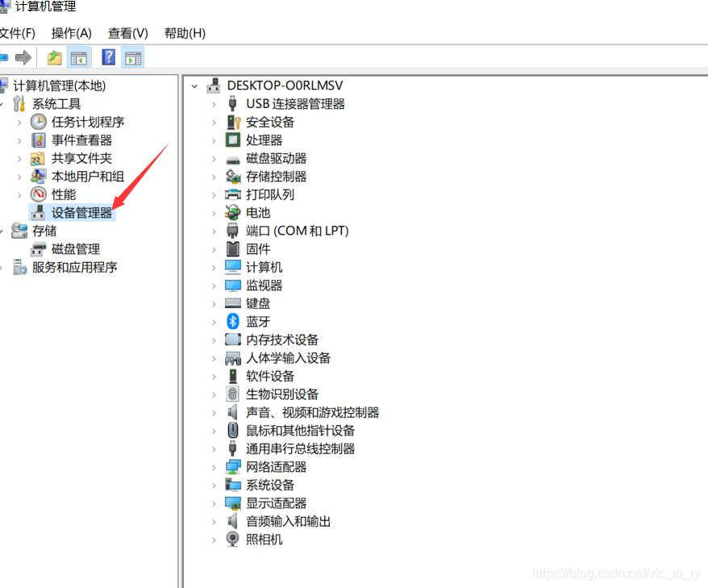The height and width of the screenshot is (588, 708).
Task: Click the blue Help question mark icon
Action: [x=108, y=57]
